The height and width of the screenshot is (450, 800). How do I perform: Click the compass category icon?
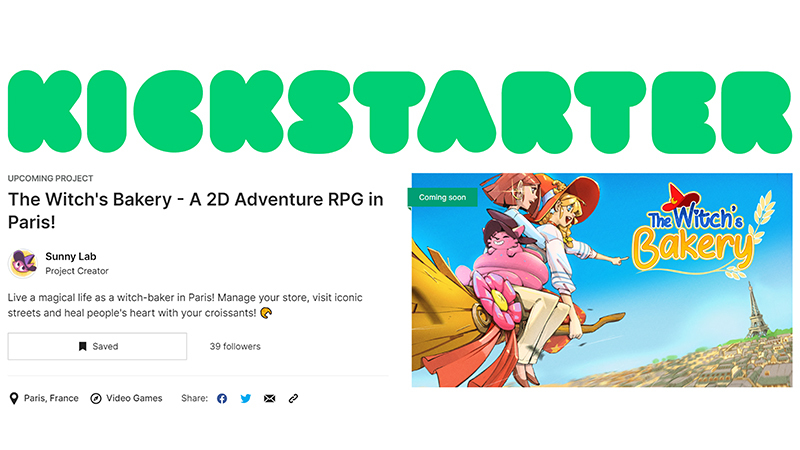96,398
